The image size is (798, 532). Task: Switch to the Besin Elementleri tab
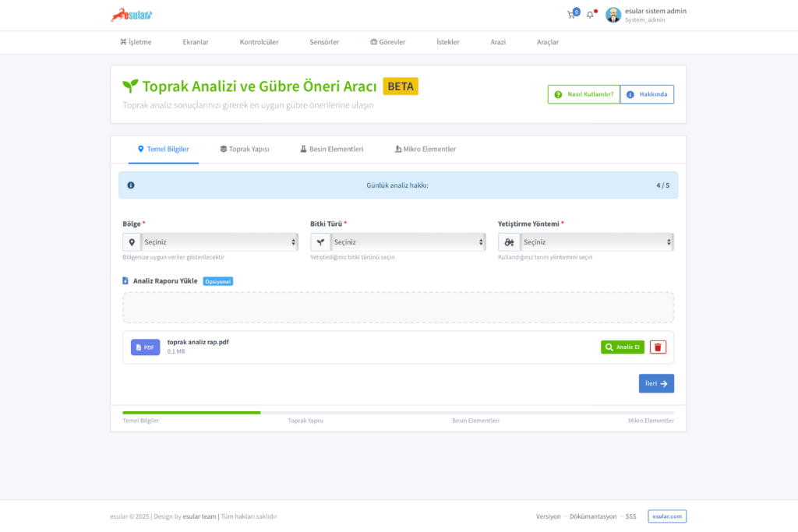(x=332, y=149)
